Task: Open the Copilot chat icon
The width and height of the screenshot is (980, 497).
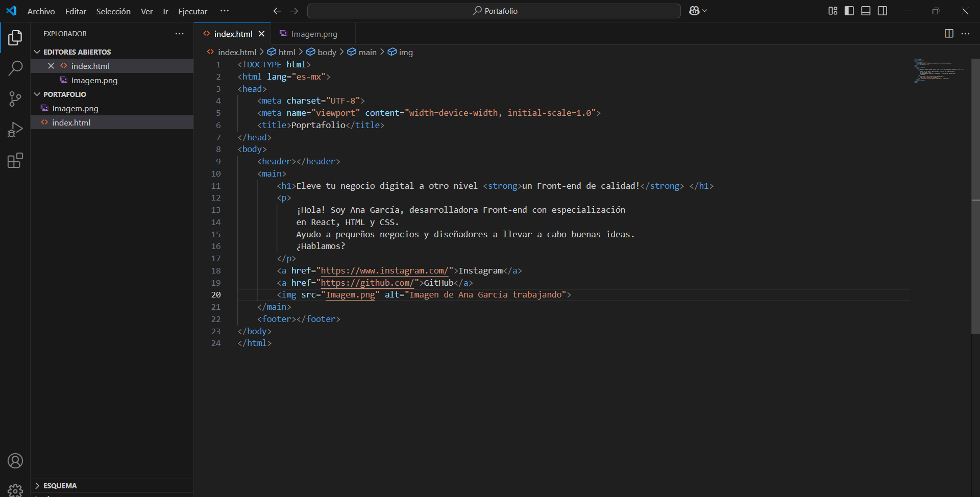Action: pyautogui.click(x=694, y=11)
